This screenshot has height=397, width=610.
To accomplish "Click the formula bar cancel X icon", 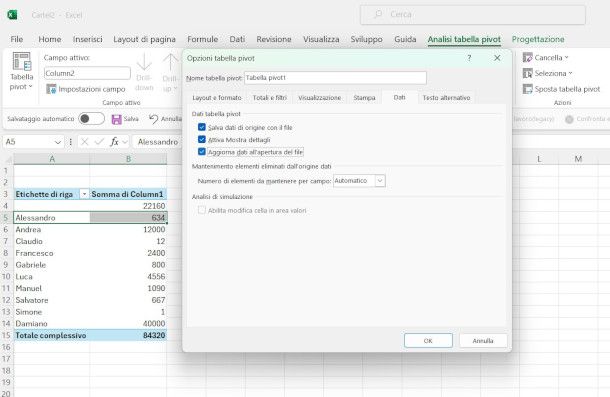I will pos(84,142).
